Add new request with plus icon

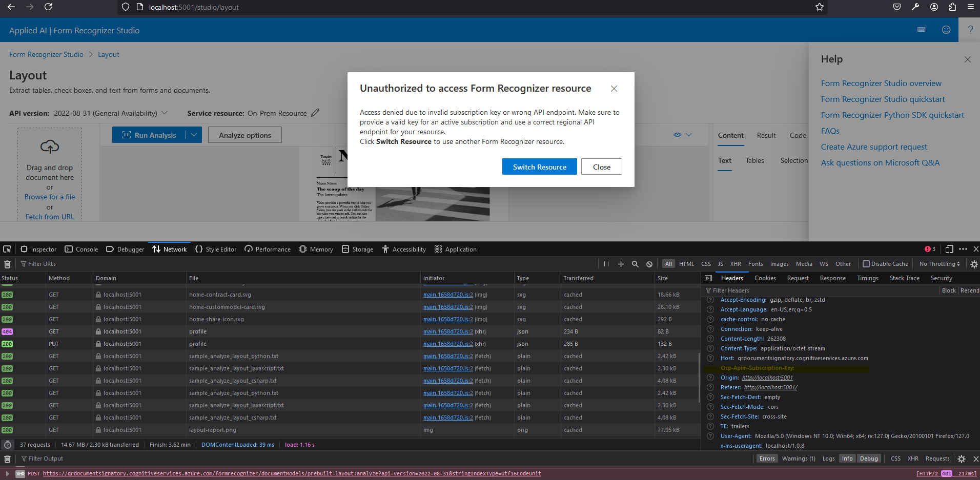tap(621, 264)
